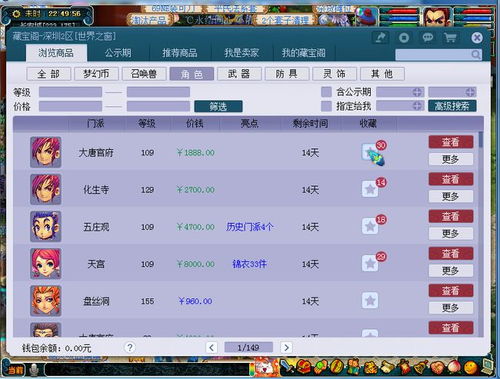
Task: Expand first dropdown next to 含公示期
Action: pos(417,92)
